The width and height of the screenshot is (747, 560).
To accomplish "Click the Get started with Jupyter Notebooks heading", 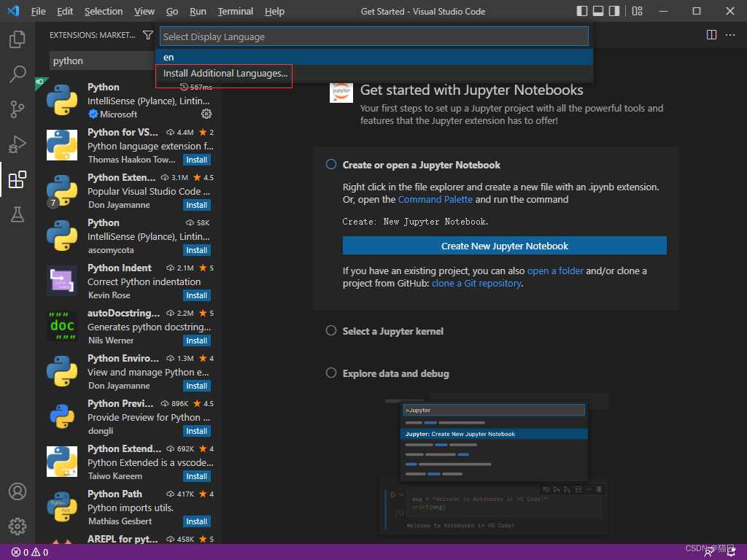I will [x=472, y=90].
